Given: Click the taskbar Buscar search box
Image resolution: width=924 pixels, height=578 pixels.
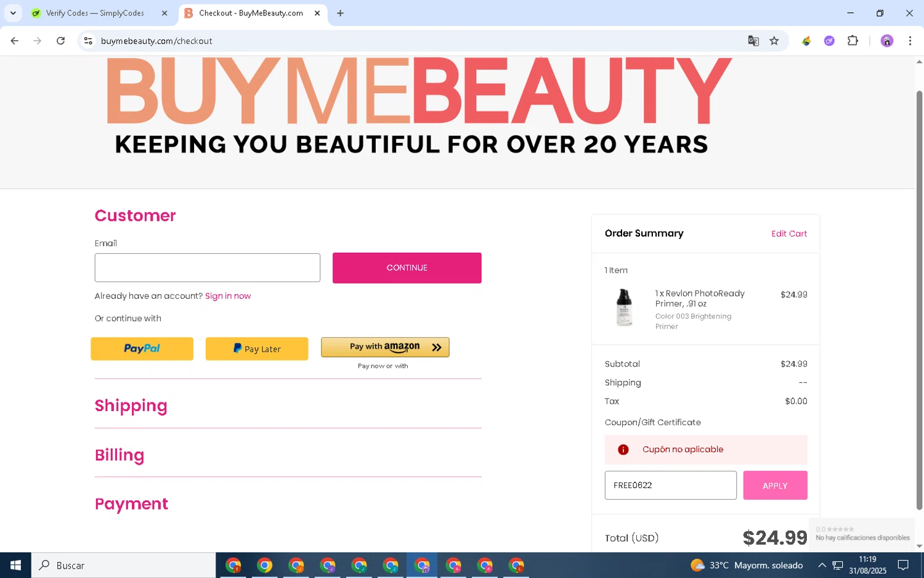Looking at the screenshot, I should pos(123,565).
